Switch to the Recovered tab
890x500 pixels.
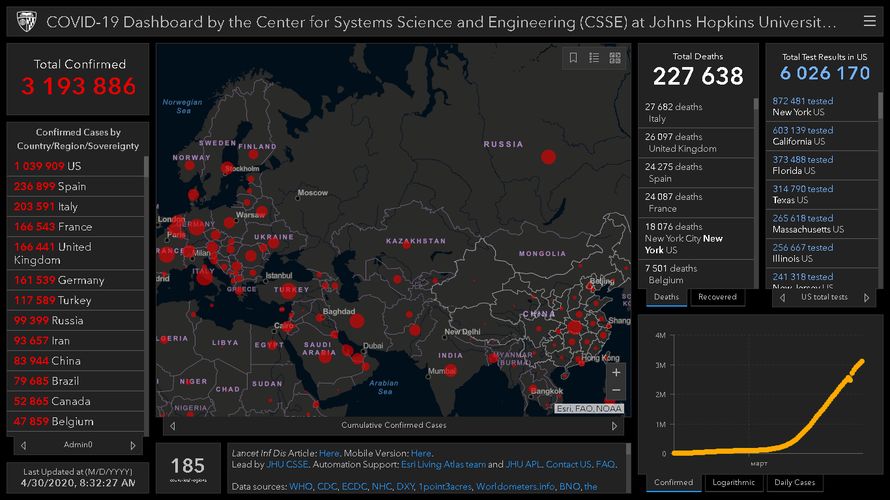(x=717, y=297)
